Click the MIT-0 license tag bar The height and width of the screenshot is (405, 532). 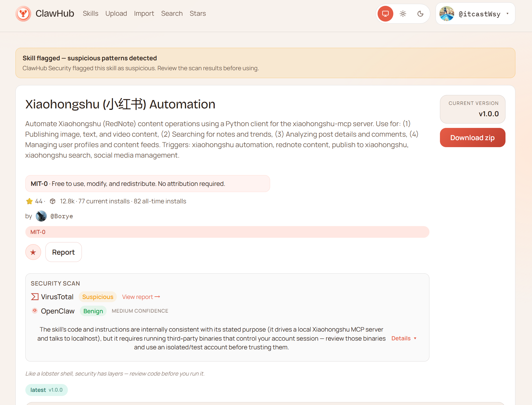click(x=227, y=232)
